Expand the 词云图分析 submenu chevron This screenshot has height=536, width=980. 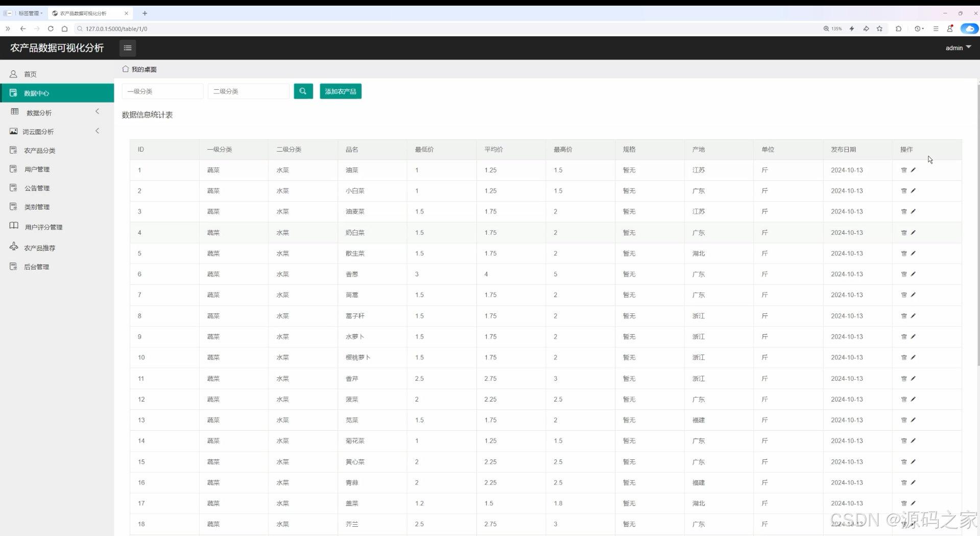(x=97, y=131)
